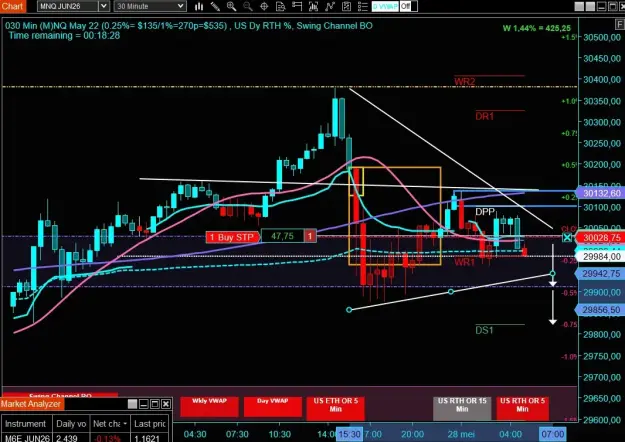Click the 30500,00 price axis label
This screenshot has width=625, height=442.
[x=602, y=37]
